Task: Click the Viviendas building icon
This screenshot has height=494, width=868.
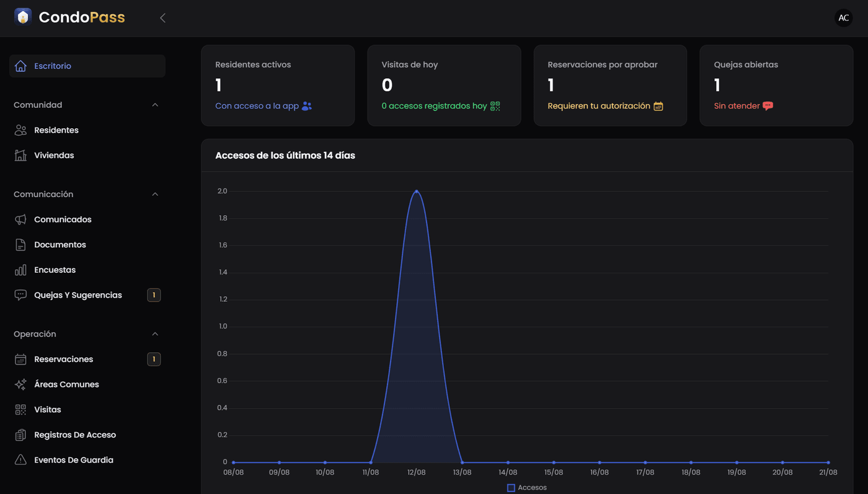Action: point(20,156)
